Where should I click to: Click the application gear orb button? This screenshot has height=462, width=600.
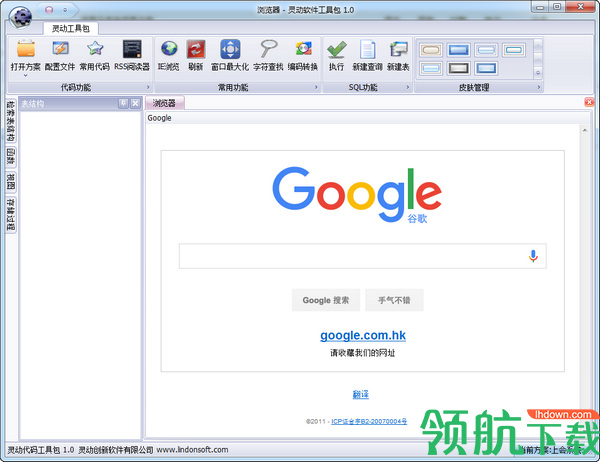(x=20, y=17)
